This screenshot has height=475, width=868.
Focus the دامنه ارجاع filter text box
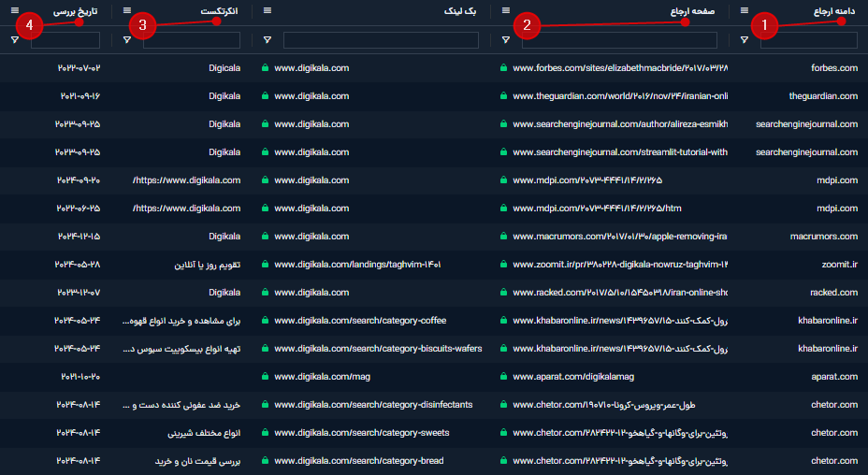808,40
